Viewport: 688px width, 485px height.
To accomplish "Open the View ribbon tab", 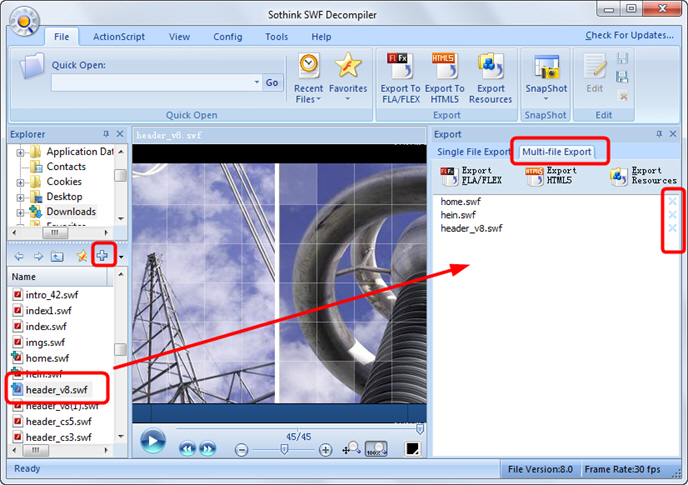I will tap(179, 37).
